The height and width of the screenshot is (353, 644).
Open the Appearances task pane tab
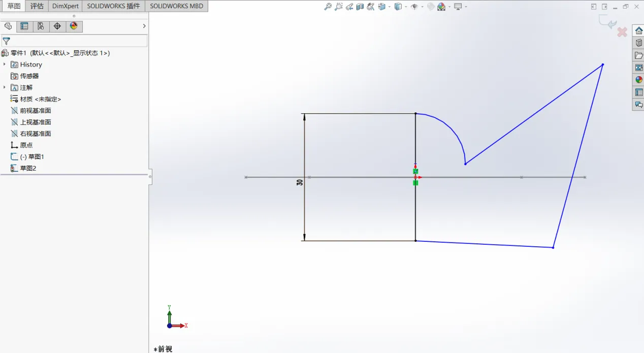point(638,80)
